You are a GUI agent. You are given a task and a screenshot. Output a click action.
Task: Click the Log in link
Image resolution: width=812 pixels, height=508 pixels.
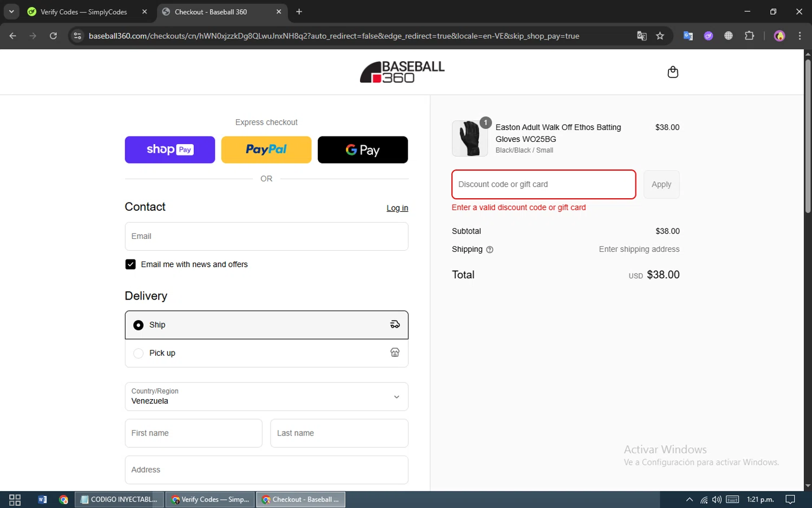pyautogui.click(x=397, y=208)
